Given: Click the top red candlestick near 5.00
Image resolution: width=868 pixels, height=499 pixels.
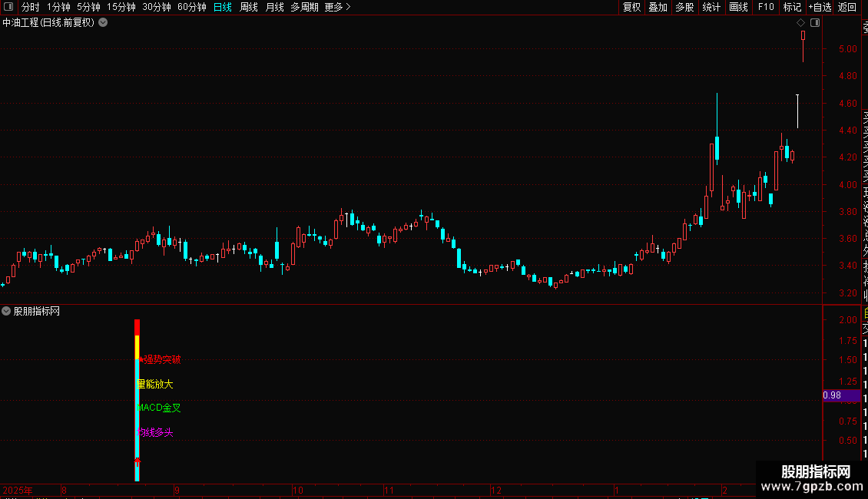Looking at the screenshot, I should (803, 45).
